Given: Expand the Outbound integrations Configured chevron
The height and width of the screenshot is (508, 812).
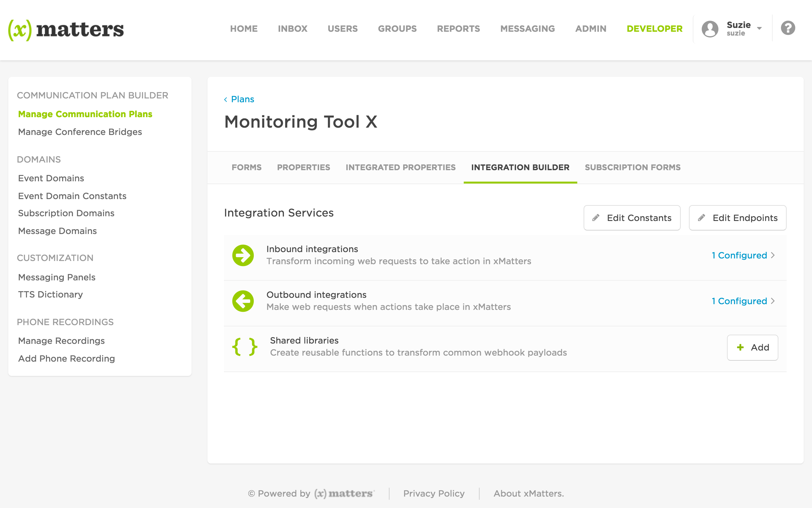Looking at the screenshot, I should [x=773, y=301].
